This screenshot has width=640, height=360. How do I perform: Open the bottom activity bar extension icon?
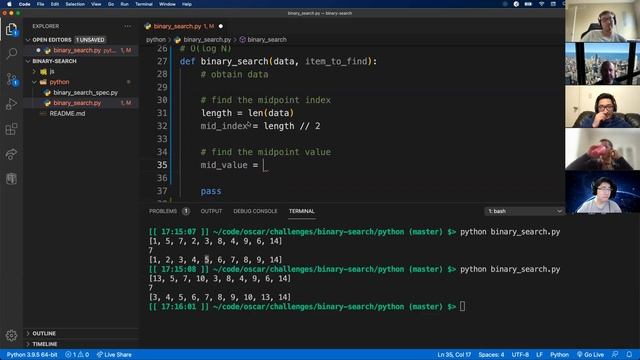click(11, 179)
